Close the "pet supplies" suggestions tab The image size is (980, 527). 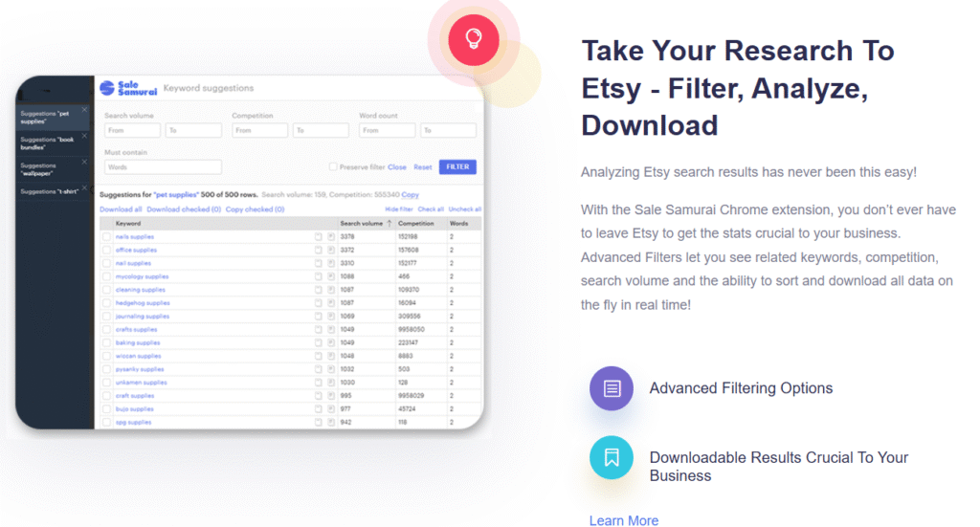pos(84,110)
